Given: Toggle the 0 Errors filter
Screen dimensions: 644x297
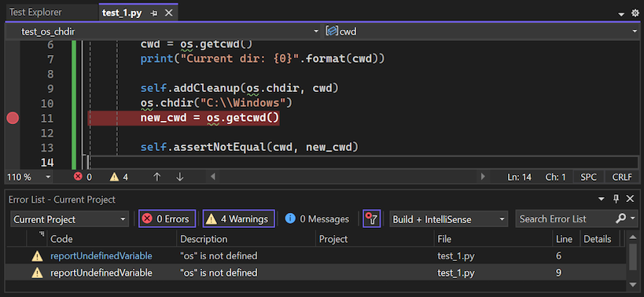Looking at the screenshot, I should 167,219.
